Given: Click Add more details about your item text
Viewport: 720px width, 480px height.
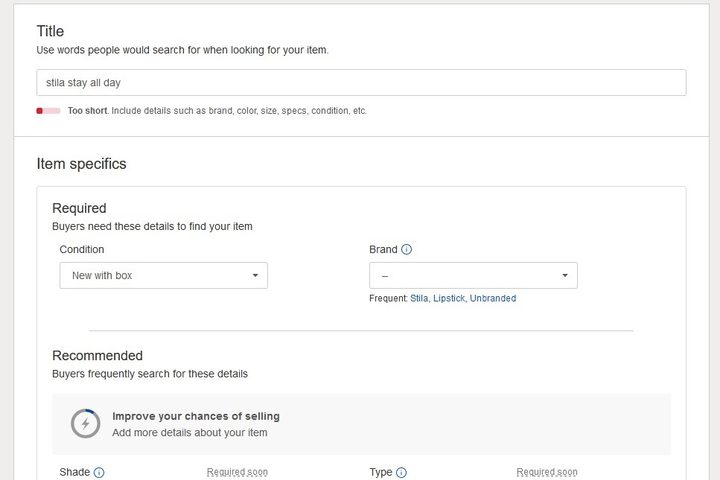Looking at the screenshot, I should click(x=190, y=433).
